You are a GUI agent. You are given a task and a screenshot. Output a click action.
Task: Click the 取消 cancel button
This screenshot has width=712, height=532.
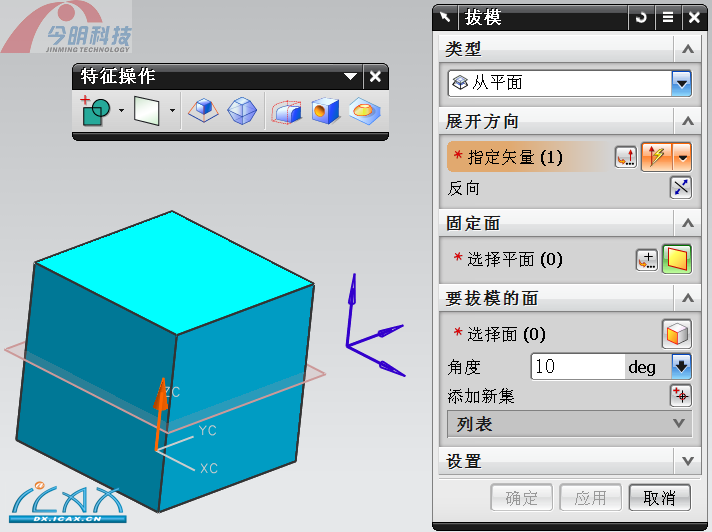[x=659, y=498]
